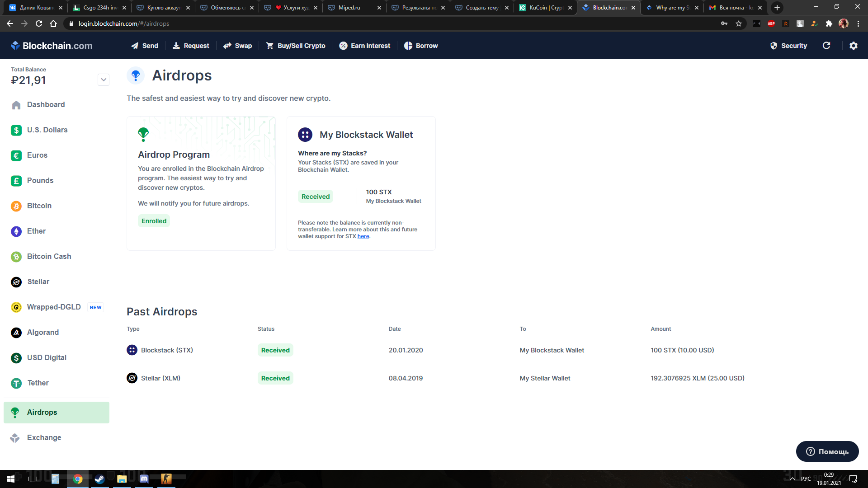Open the Request menu item
This screenshot has height=488, width=868.
click(x=191, y=46)
